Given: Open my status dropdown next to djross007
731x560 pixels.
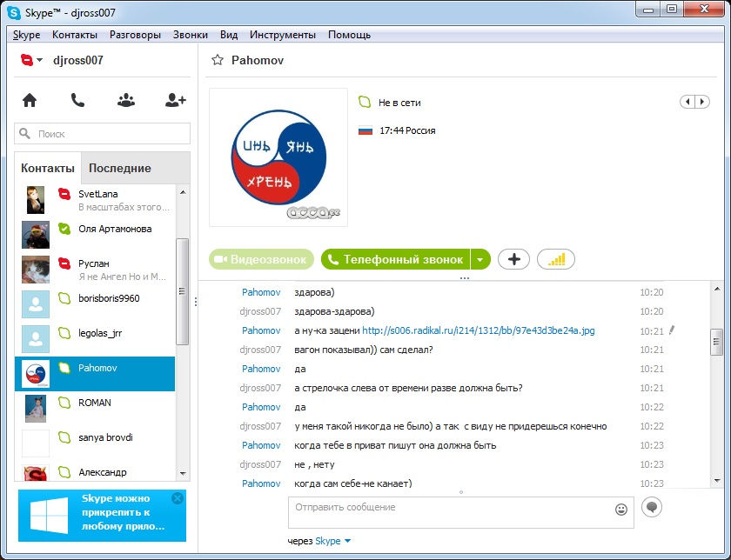Looking at the screenshot, I should coord(31,60).
